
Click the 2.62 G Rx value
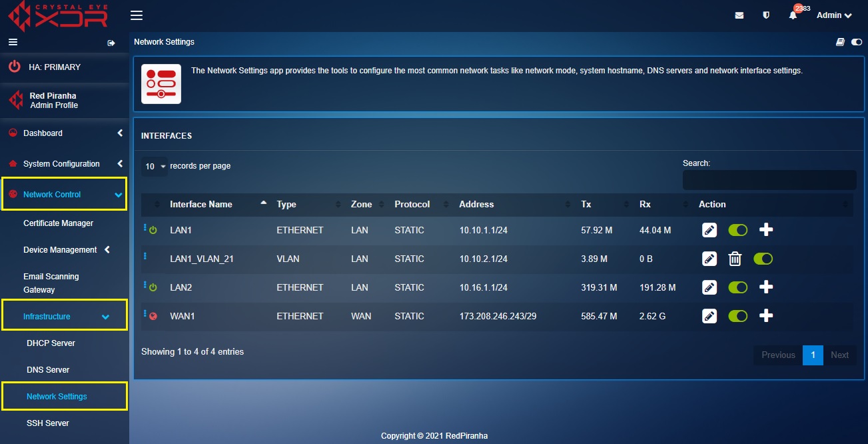point(652,316)
